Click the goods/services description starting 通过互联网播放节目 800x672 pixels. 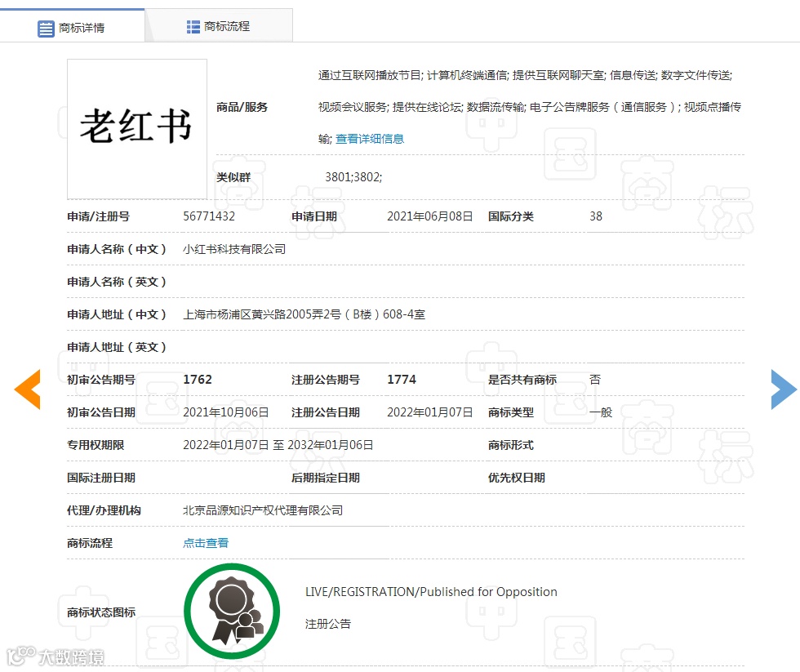click(x=530, y=107)
